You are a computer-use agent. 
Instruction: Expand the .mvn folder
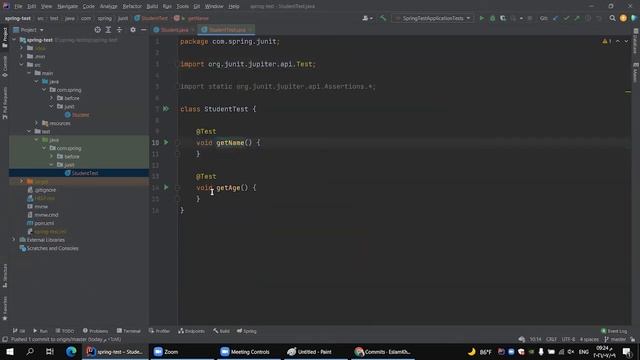22,56
